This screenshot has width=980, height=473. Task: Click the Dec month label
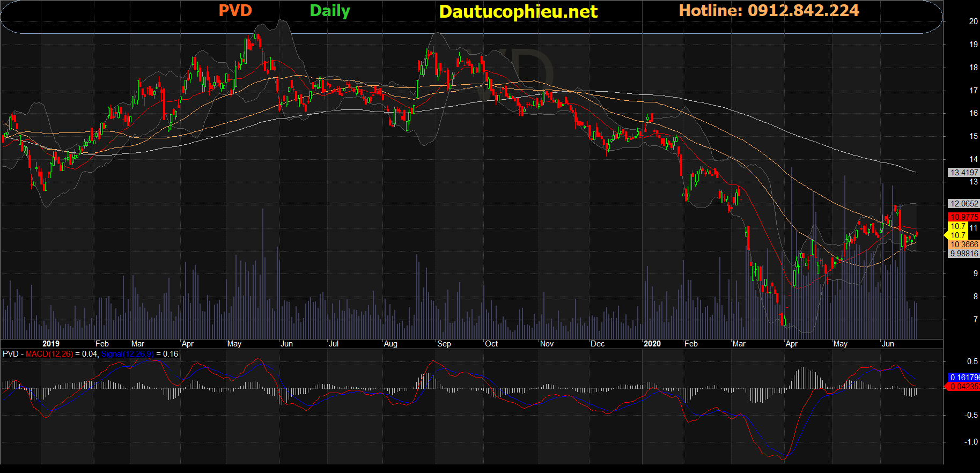click(598, 344)
